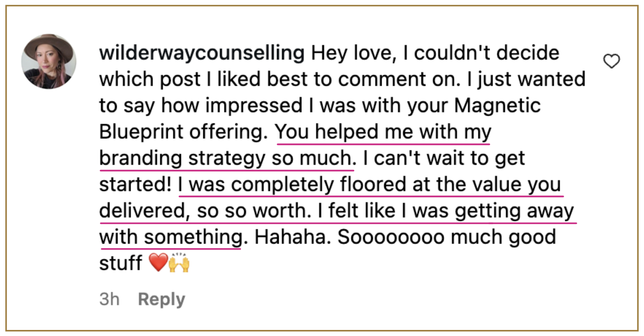Click the word "stuff" before the emojis

121,263
